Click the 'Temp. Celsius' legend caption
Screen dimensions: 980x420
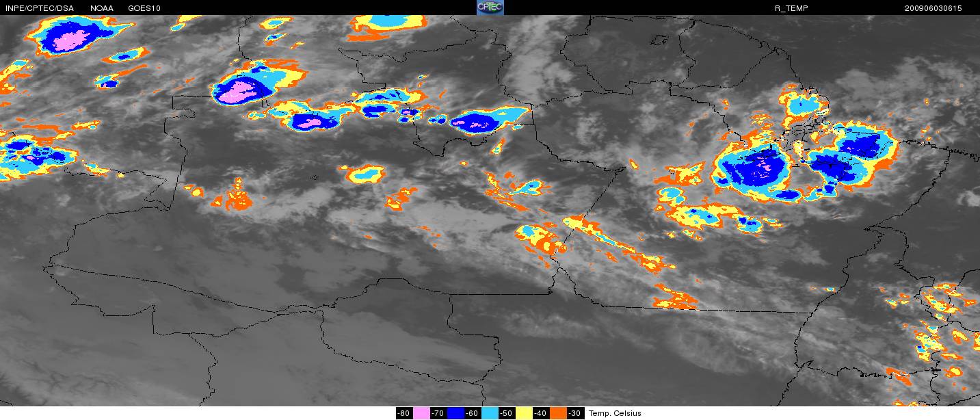click(615, 413)
